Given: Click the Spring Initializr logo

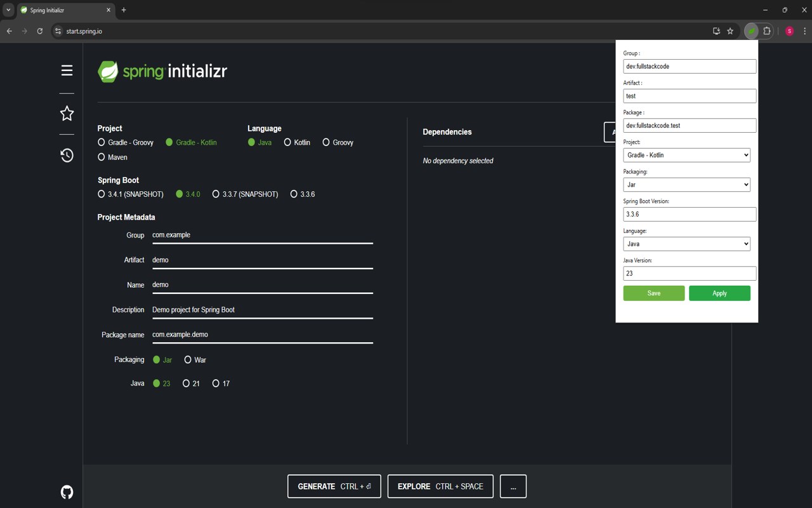Looking at the screenshot, I should 162,71.
